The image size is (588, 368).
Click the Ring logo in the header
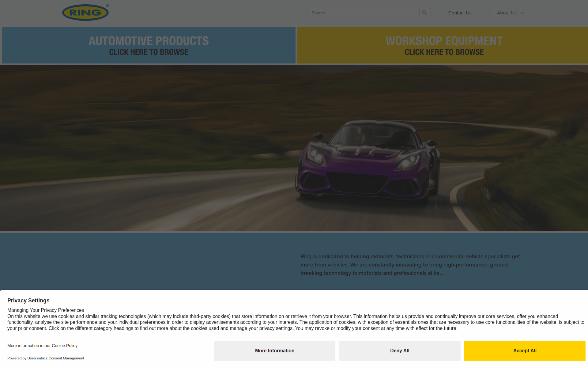click(x=85, y=13)
